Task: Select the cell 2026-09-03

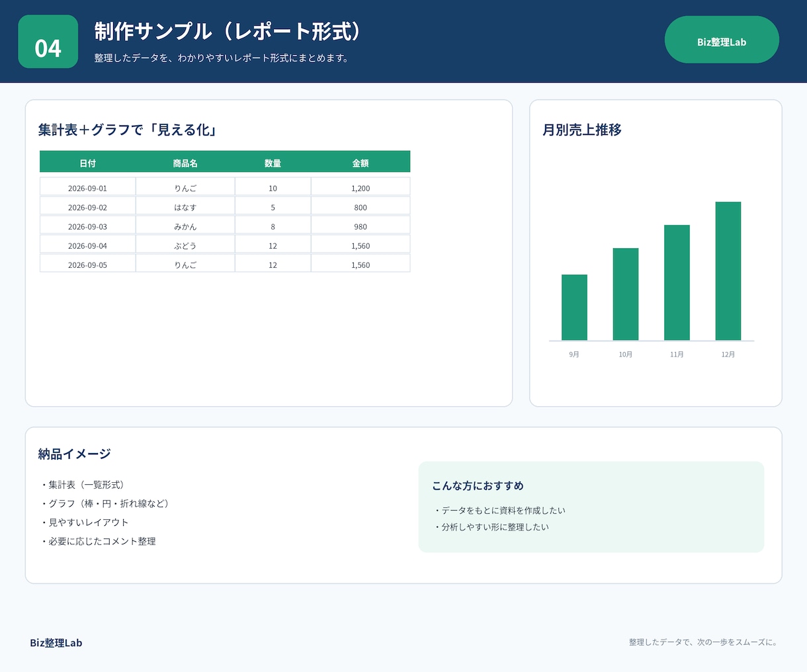Action: pos(87,226)
